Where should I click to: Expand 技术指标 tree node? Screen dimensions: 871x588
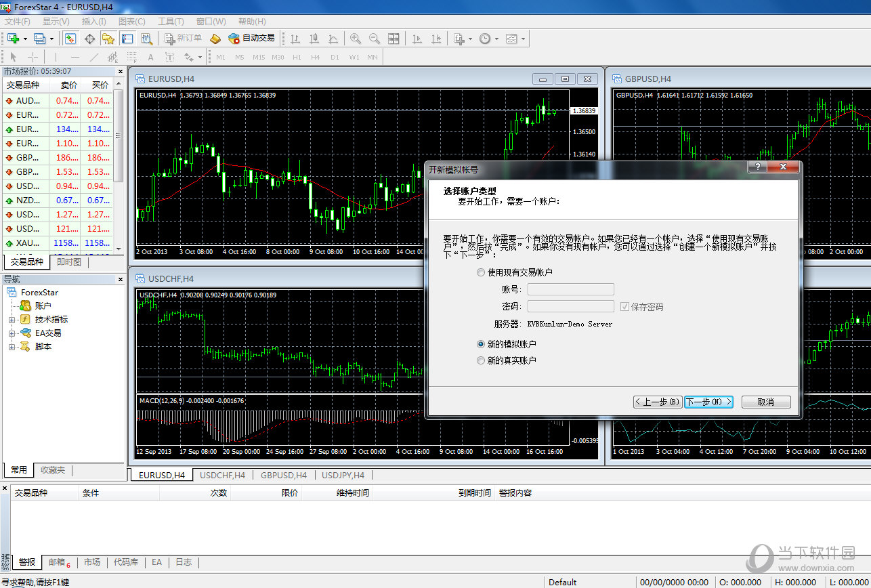pyautogui.click(x=12, y=320)
